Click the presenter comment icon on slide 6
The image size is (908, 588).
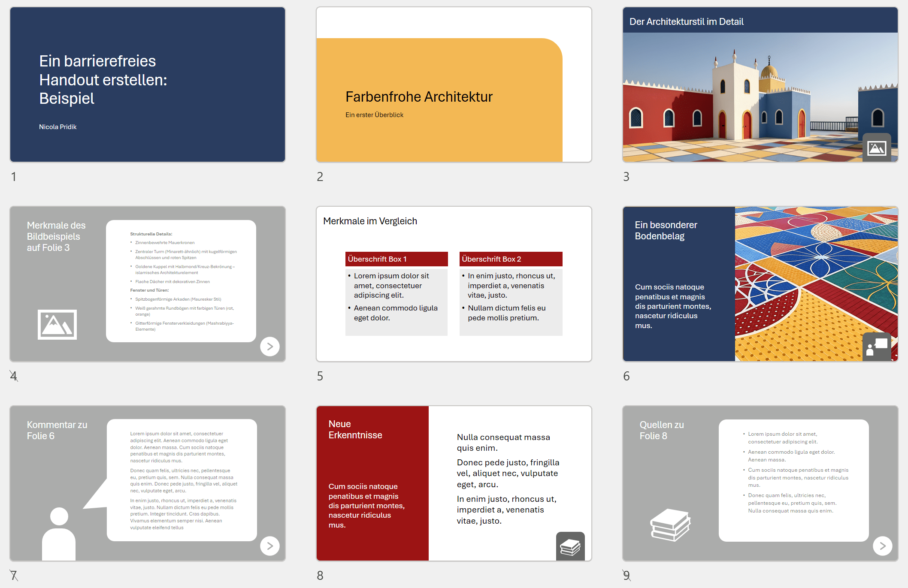point(877,347)
